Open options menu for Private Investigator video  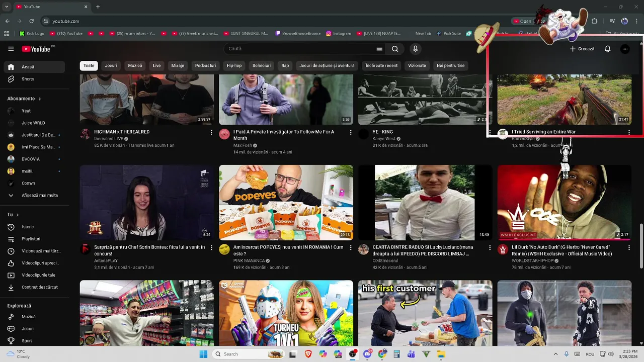pos(351,132)
